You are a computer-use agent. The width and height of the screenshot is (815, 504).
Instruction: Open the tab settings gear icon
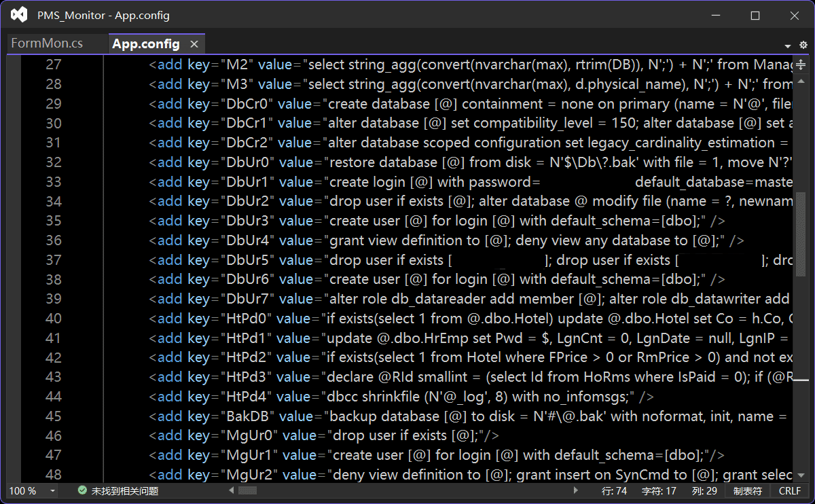pyautogui.click(x=803, y=46)
